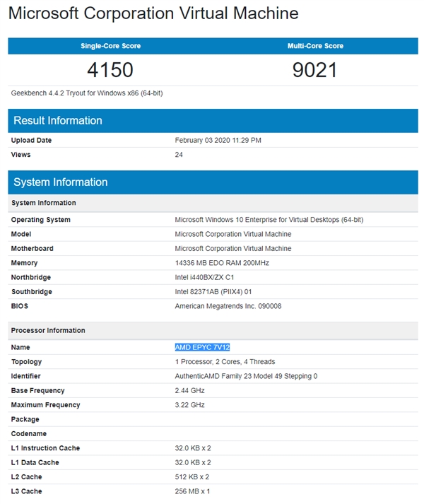Click the Memory label
Screen dimensions: 424x504
(24, 263)
